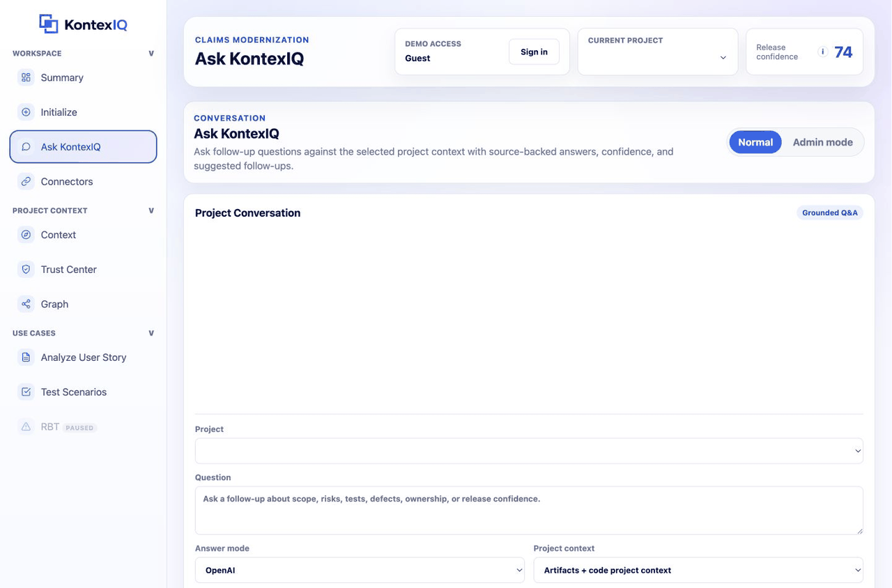Click the Release confidence score 74
This screenshot has width=892, height=588.
[843, 52]
